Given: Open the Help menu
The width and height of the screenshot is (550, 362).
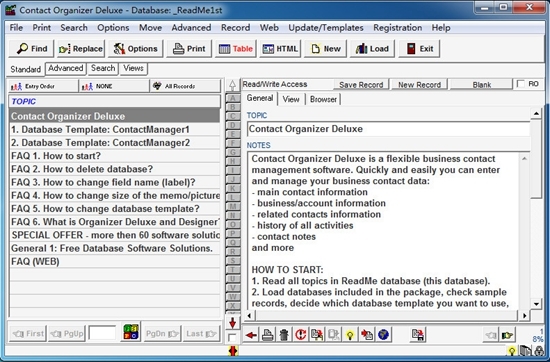Looking at the screenshot, I should [x=441, y=28].
